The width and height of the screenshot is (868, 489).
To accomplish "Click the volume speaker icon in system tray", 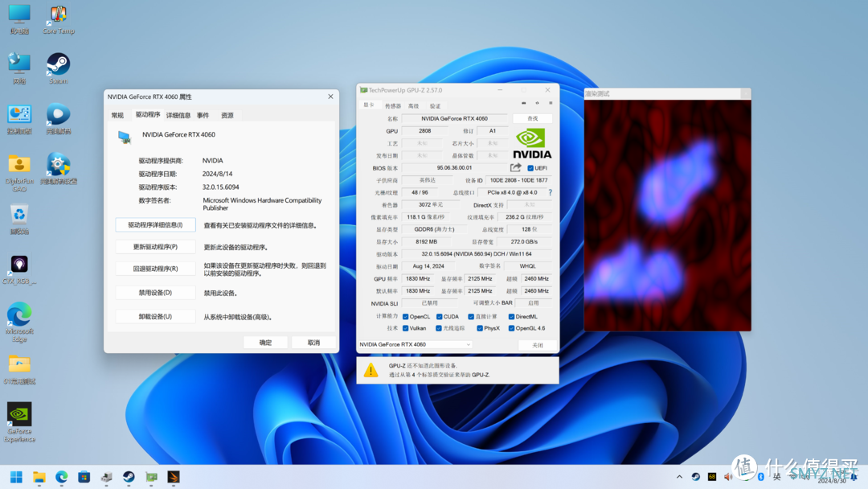I will [x=728, y=477].
